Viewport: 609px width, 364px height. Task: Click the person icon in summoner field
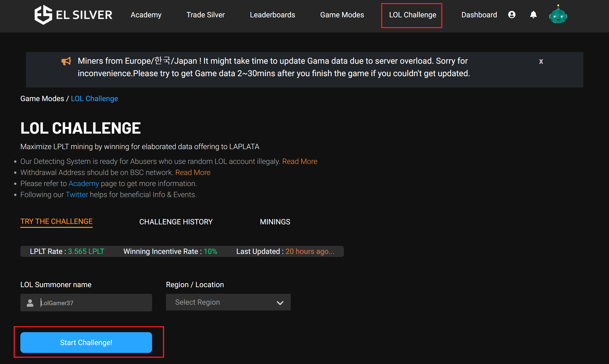(x=30, y=303)
